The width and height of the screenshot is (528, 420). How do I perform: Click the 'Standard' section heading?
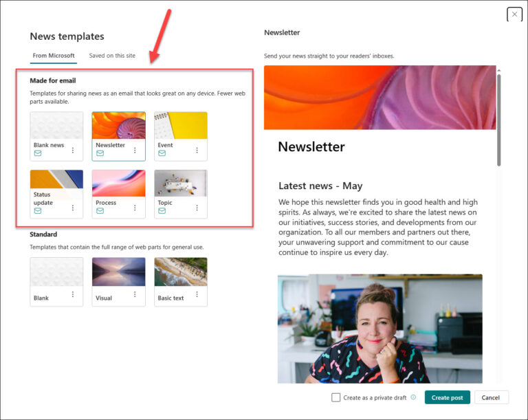coord(43,234)
